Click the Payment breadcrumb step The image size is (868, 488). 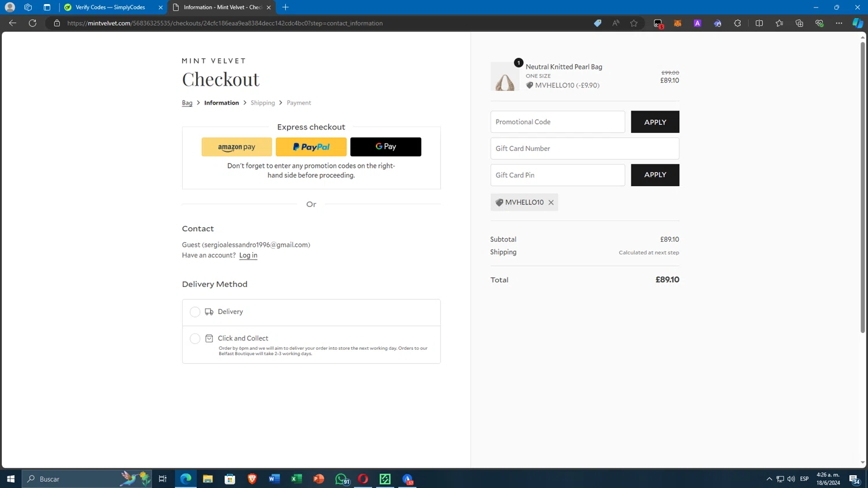[x=299, y=103]
